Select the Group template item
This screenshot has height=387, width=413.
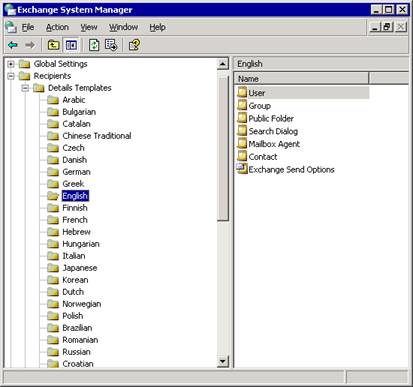point(260,106)
